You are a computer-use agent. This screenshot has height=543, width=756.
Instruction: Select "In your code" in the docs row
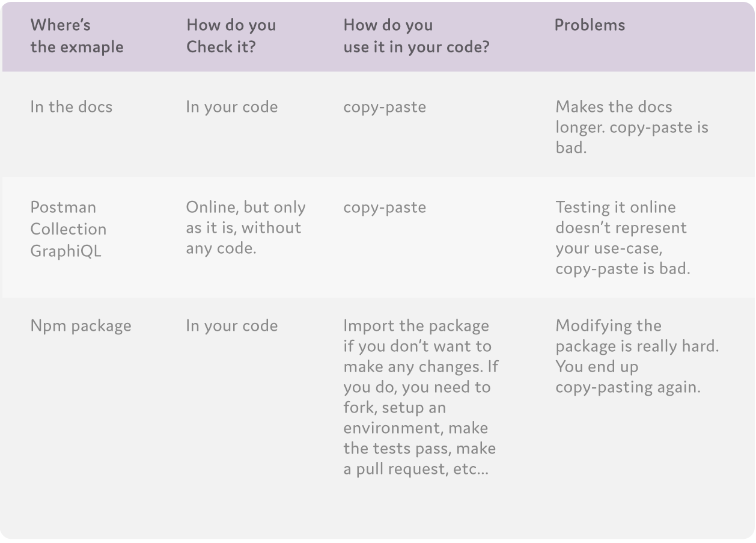[231, 107]
